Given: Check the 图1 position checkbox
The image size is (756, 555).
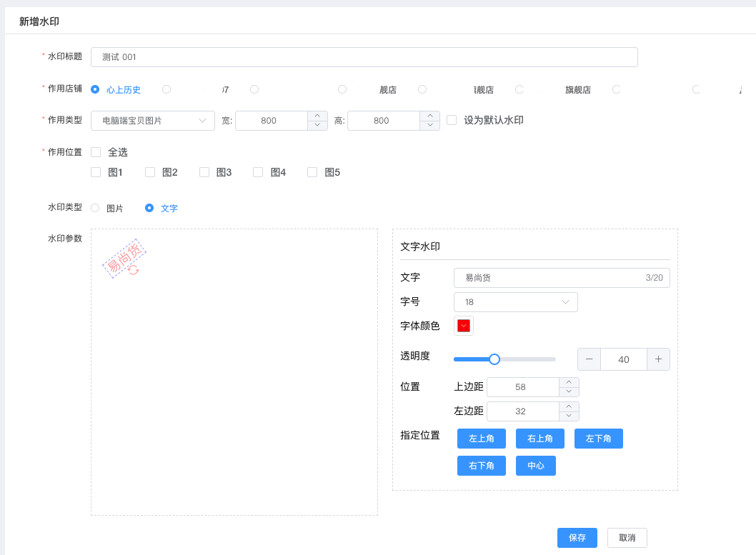Looking at the screenshot, I should (96, 172).
